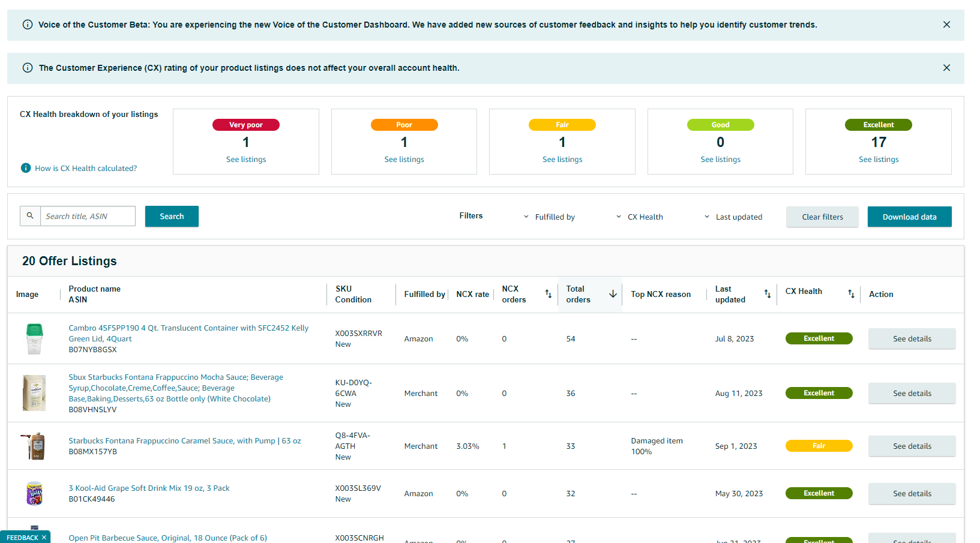Viewport: 980px width, 543px height.
Task: Clear filters button
Action: click(x=822, y=217)
